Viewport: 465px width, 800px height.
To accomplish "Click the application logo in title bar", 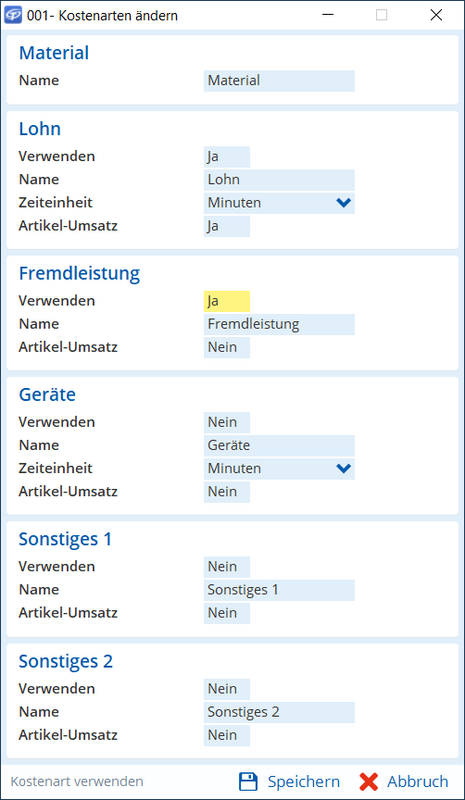I will [x=12, y=15].
